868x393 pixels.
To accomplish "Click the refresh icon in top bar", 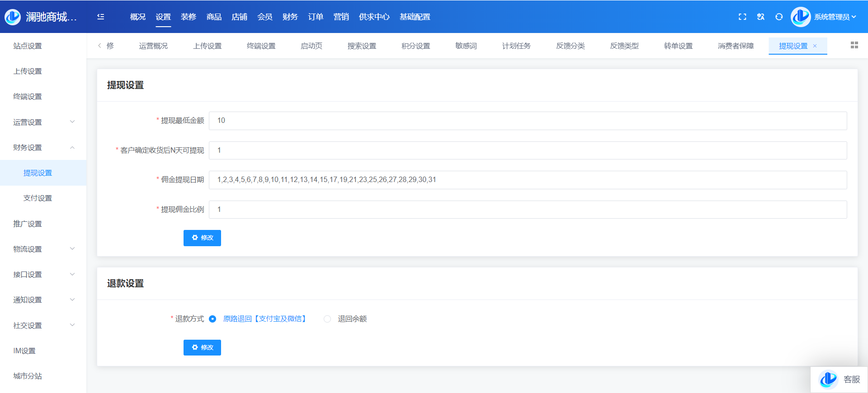I will pyautogui.click(x=779, y=17).
